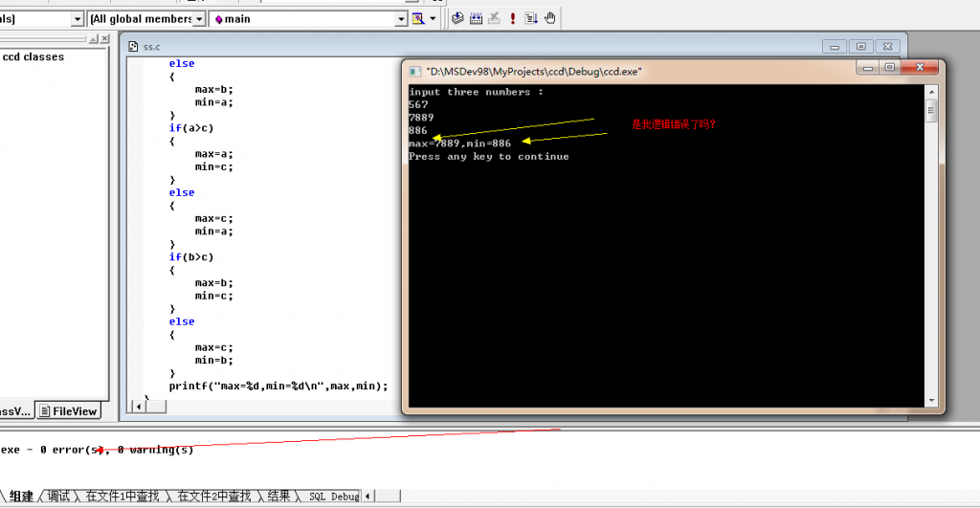This screenshot has width=980, height=508.
Task: Click the ss.c document icon
Action: [x=132, y=46]
